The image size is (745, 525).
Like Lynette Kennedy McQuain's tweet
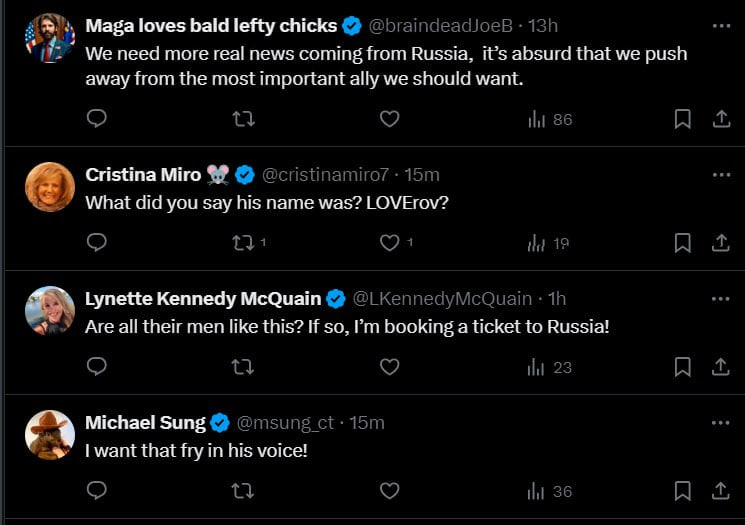click(x=390, y=367)
